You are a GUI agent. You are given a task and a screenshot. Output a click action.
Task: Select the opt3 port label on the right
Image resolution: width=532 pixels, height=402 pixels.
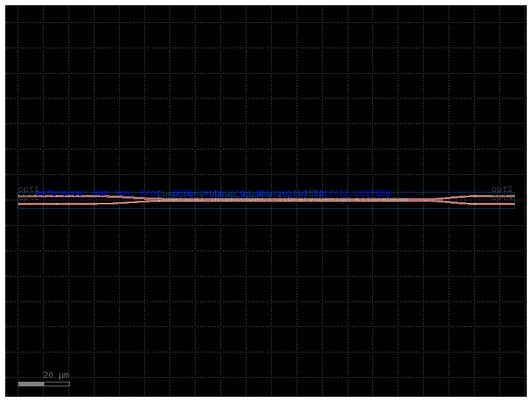coord(499,189)
